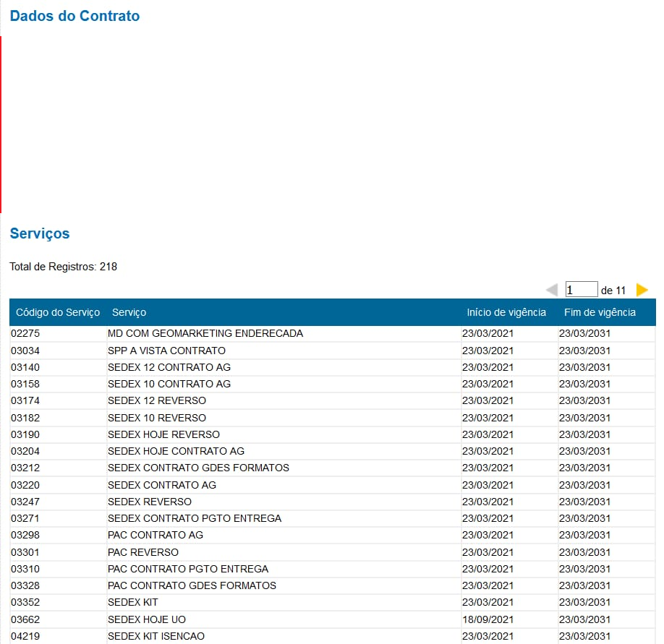Image resolution: width=664 pixels, height=644 pixels.
Task: Select service code 03220
Action: pos(25,485)
